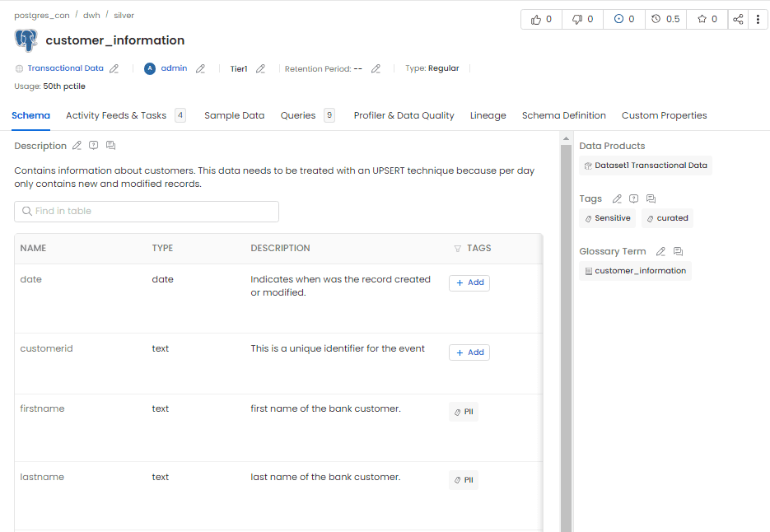Click the customerid column name

(46, 348)
